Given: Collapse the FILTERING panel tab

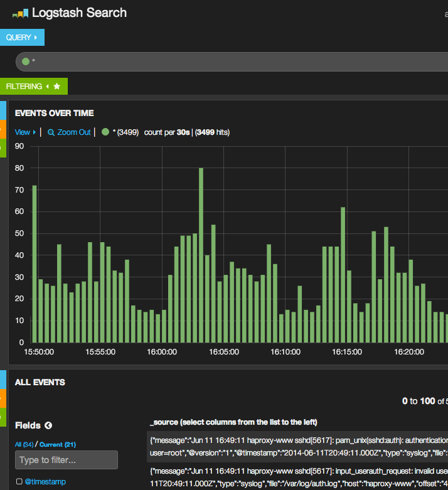Looking at the screenshot, I should tap(33, 86).
